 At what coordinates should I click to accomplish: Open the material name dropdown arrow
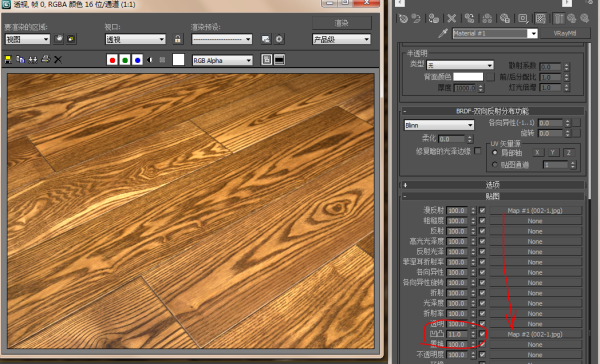click(x=533, y=34)
